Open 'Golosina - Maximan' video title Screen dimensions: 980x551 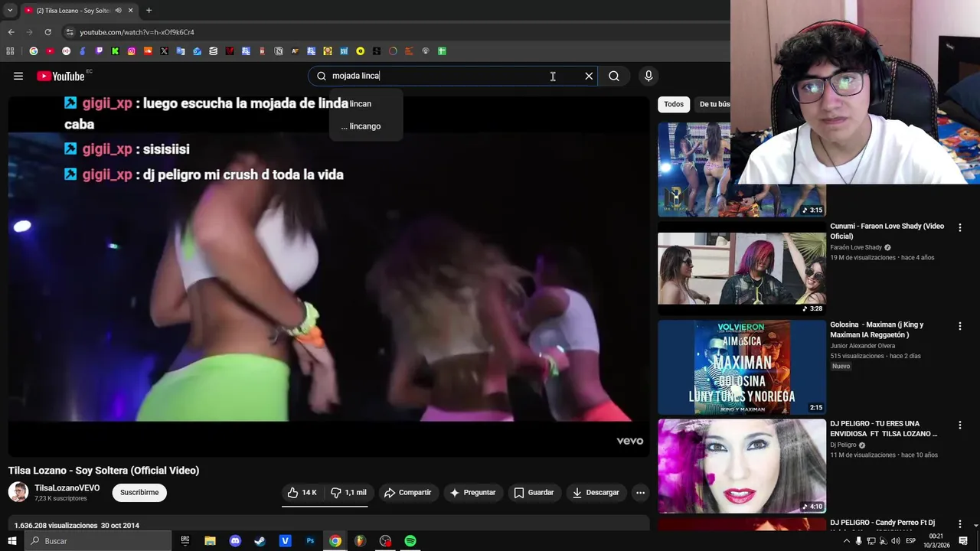[x=877, y=330]
